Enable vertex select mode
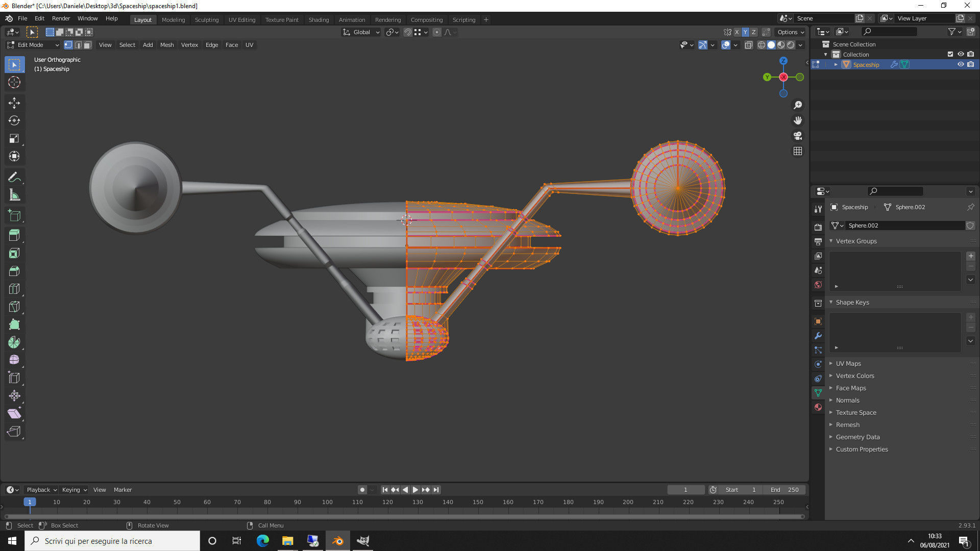 coord(68,45)
